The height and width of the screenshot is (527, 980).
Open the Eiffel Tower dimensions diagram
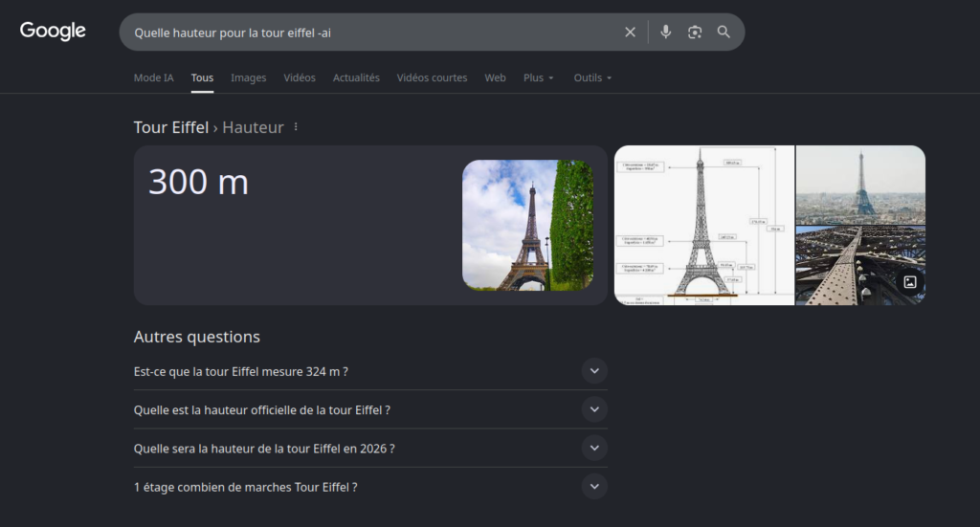704,226
